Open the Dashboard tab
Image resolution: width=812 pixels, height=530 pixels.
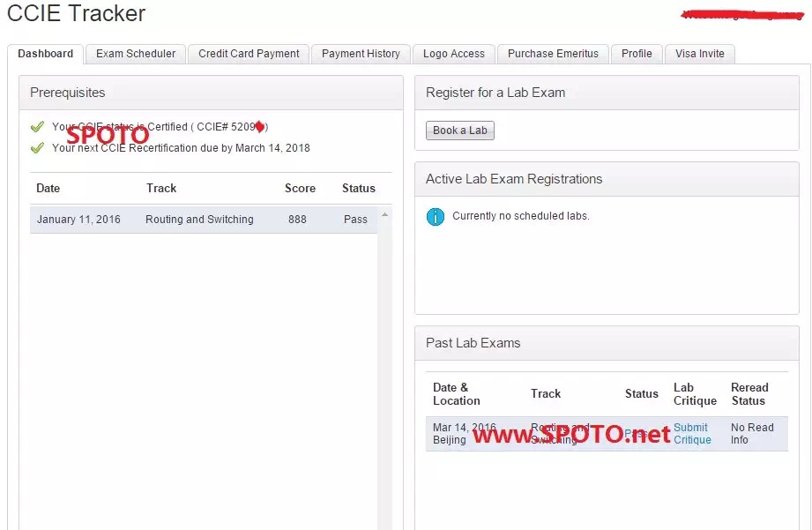tap(45, 54)
